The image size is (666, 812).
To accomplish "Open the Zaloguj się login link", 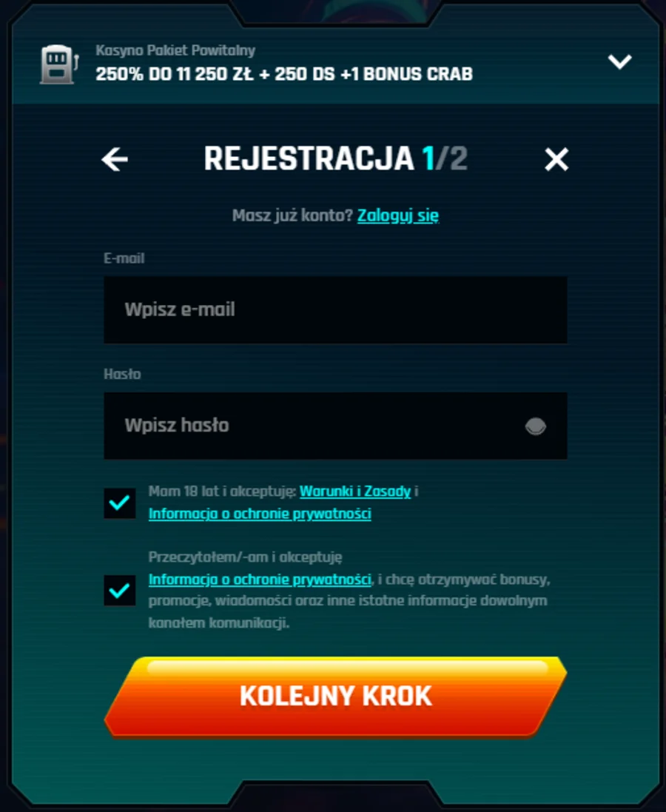I will click(x=397, y=215).
